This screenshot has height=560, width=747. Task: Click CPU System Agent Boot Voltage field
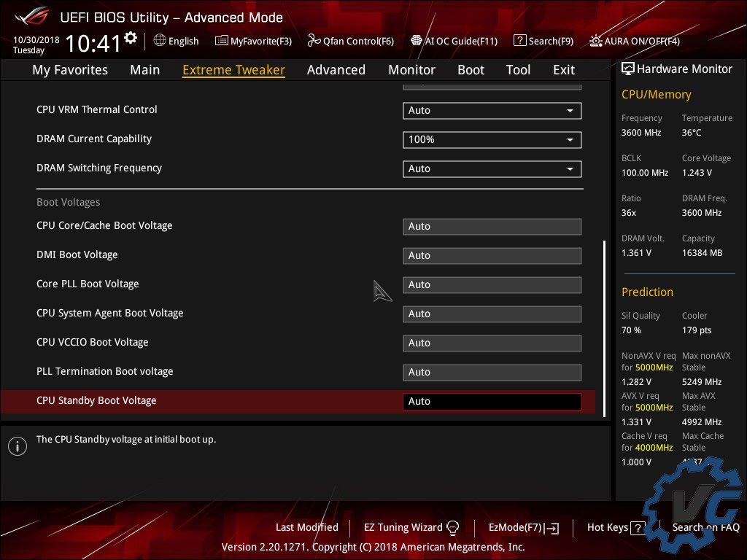pyautogui.click(x=492, y=314)
